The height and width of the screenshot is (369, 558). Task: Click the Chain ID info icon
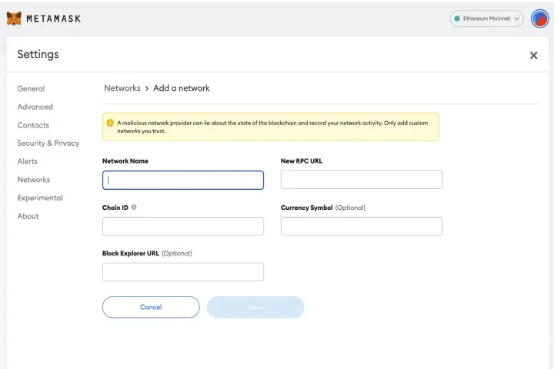click(x=134, y=207)
